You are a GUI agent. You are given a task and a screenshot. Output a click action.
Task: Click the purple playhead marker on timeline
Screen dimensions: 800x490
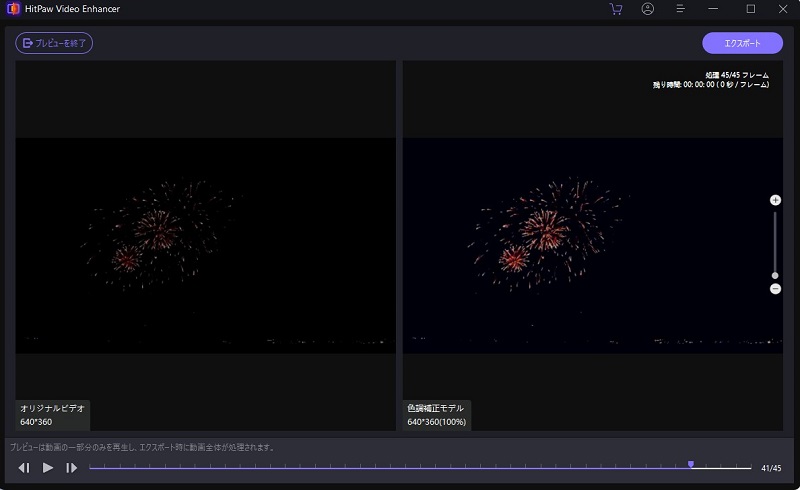tap(691, 465)
